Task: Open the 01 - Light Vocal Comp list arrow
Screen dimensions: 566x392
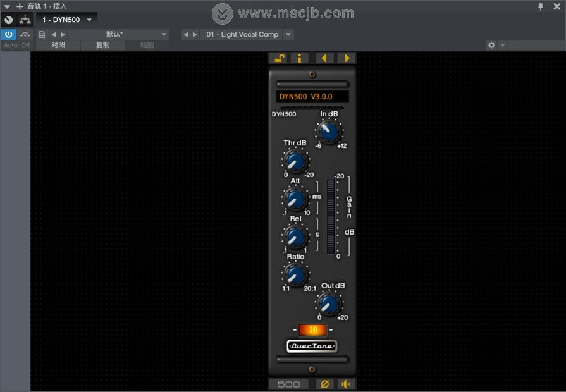Action: coord(288,35)
